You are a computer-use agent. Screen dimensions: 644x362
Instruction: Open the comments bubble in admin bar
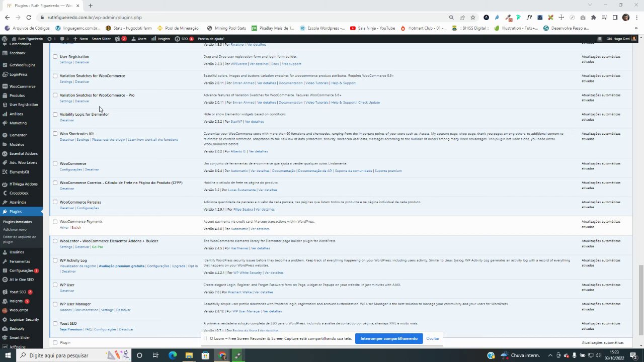pyautogui.click(x=64, y=39)
